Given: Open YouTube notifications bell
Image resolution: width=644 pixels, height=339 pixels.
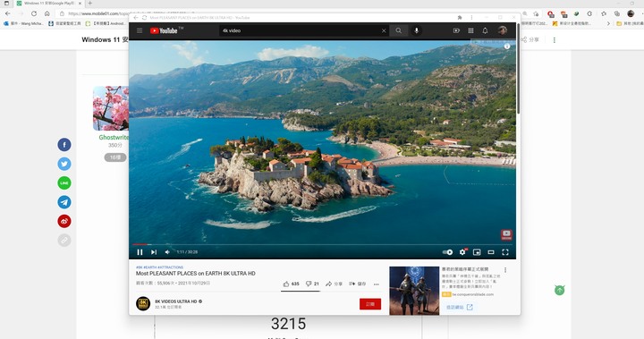Looking at the screenshot, I should click(485, 30).
